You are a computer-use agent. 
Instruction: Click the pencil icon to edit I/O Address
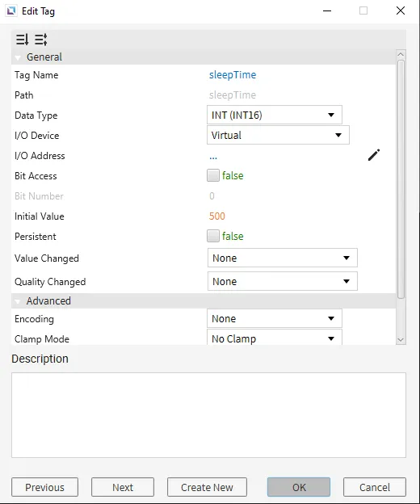pyautogui.click(x=374, y=155)
